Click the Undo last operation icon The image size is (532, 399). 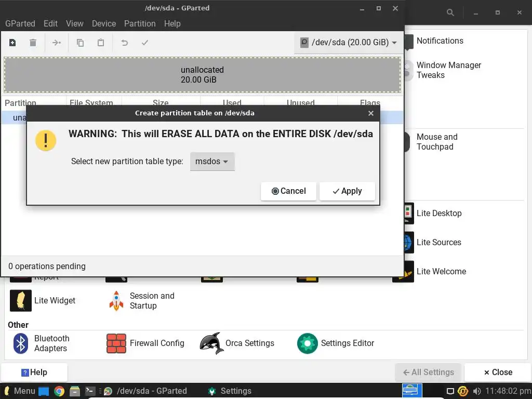click(x=125, y=43)
